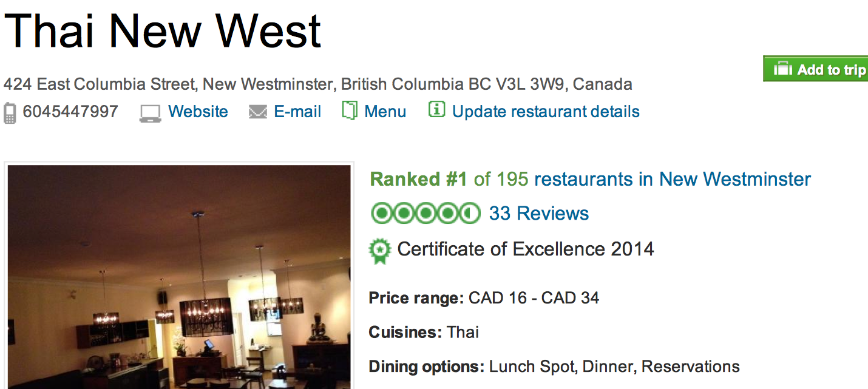This screenshot has height=389, width=868.
Task: Open the E-mail link
Action: [297, 112]
